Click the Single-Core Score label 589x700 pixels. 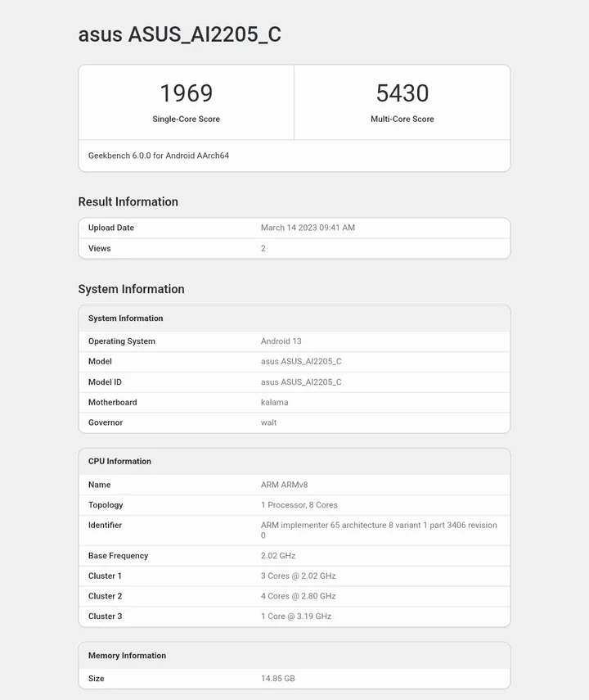pos(186,119)
